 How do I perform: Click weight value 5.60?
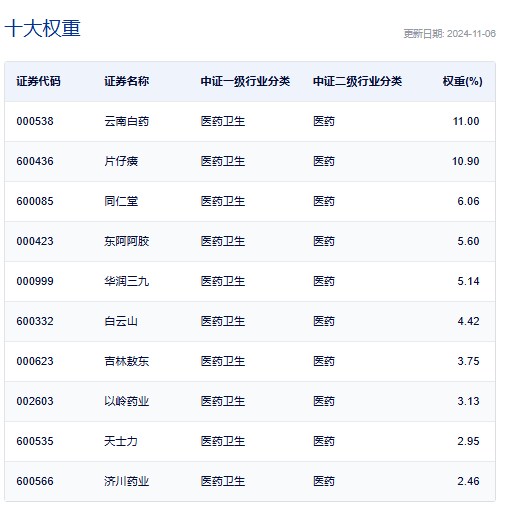[x=468, y=241]
